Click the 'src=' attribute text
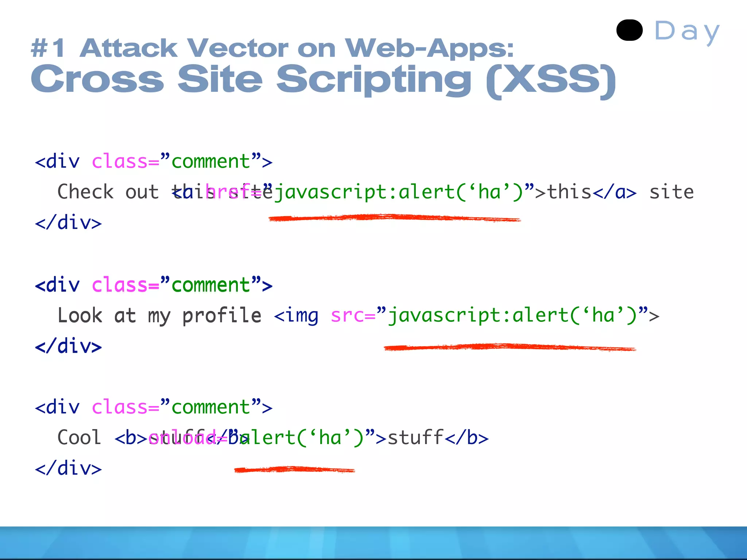This screenshot has width=747, height=560. tap(353, 316)
